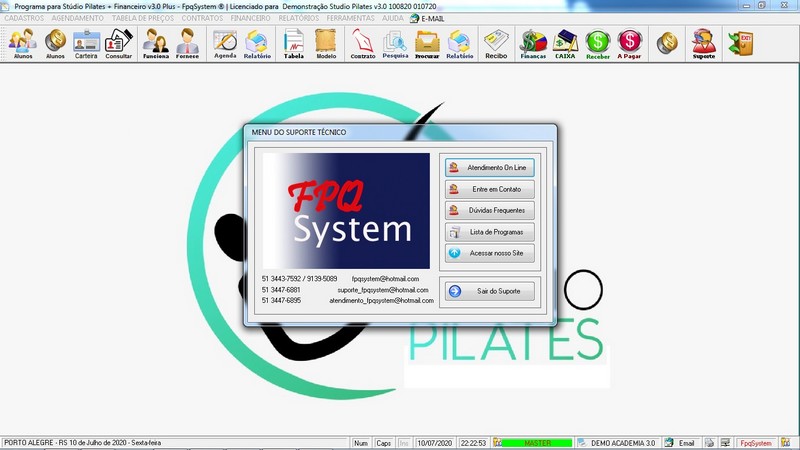The width and height of the screenshot is (800, 450).
Task: Select the Consultar toolbar icon
Action: coord(119,44)
